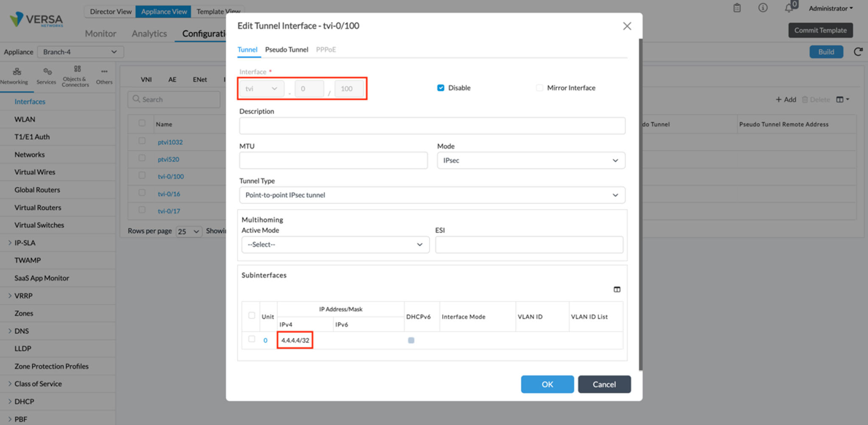Open the ptvi1032 interface link
Image resolution: width=868 pixels, height=425 pixels.
coord(170,142)
